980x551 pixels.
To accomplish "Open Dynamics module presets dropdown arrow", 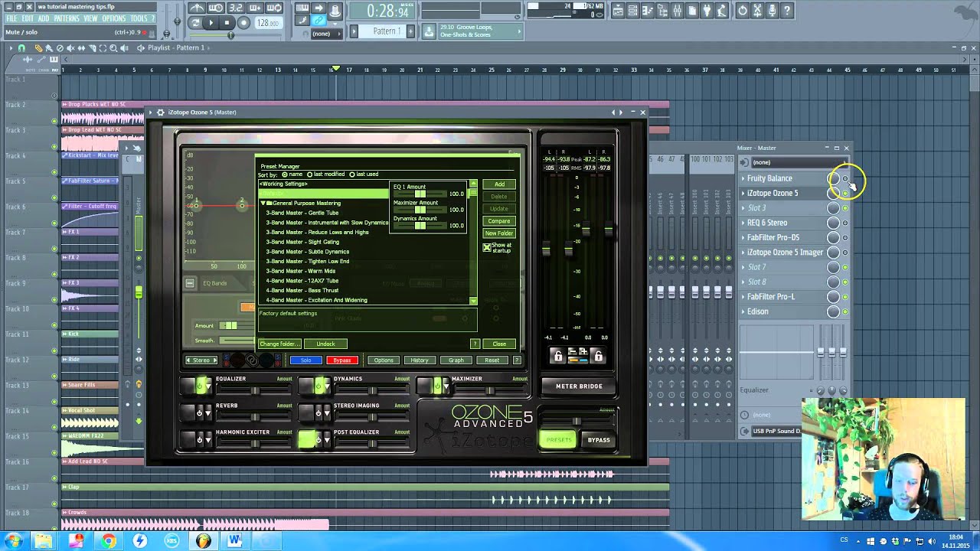I will click(328, 386).
